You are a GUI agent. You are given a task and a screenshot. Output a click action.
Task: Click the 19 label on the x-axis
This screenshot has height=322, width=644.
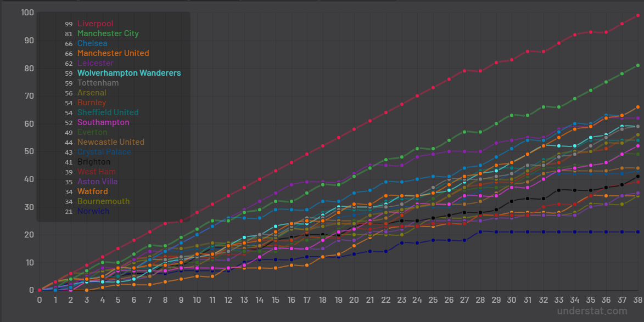tap(338, 300)
